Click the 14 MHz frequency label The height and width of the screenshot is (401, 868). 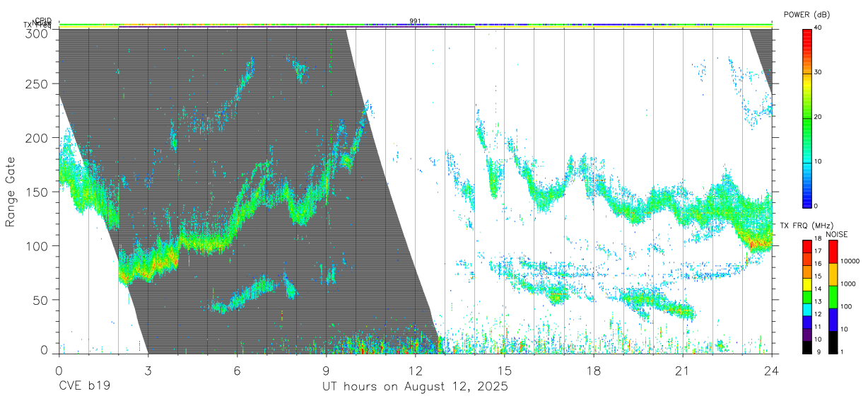[x=818, y=289]
